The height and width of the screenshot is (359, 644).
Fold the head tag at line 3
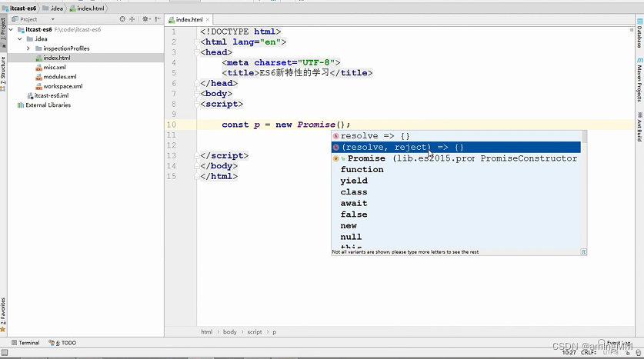[197, 52]
